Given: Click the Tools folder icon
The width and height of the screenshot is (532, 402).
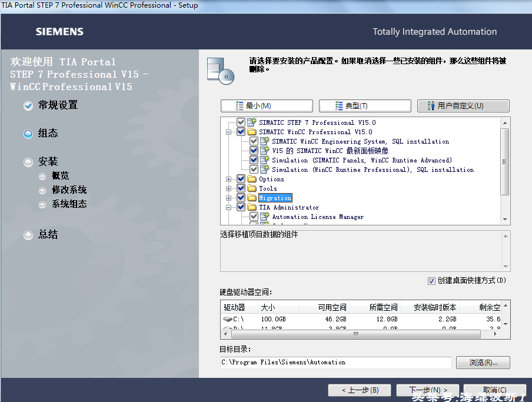Looking at the screenshot, I should 252,189.
